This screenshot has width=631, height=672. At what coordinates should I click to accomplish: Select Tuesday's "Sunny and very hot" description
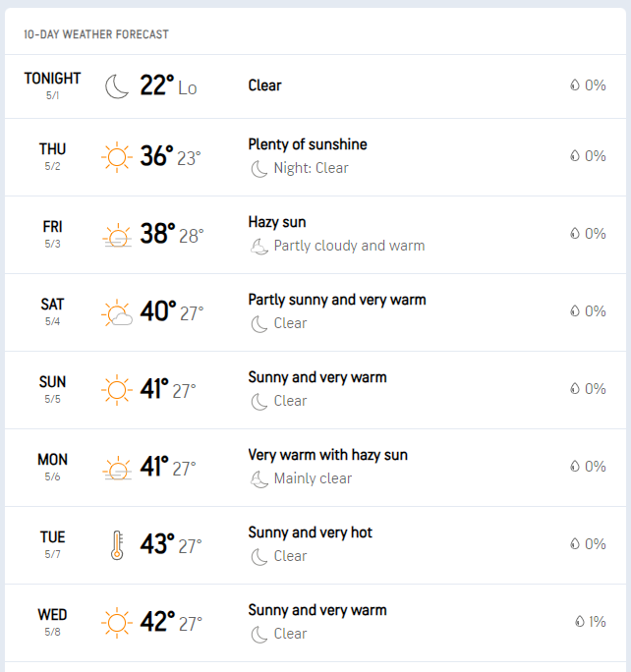[x=311, y=532]
